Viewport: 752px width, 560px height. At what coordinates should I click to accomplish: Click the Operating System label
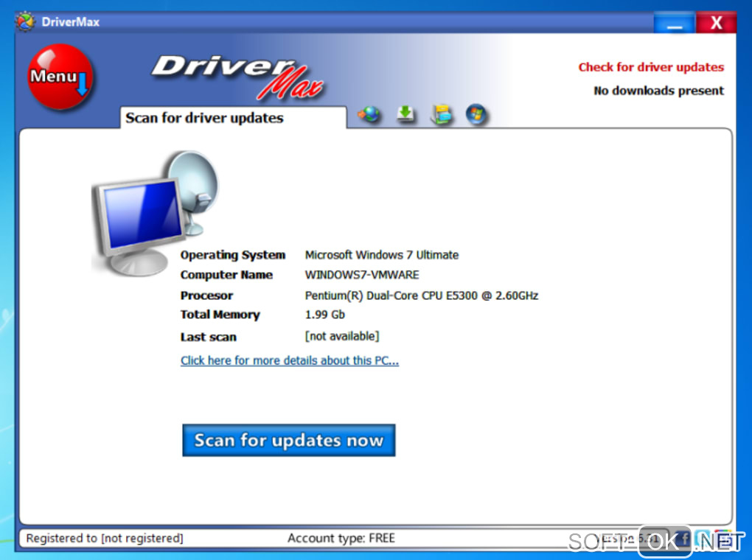point(232,255)
